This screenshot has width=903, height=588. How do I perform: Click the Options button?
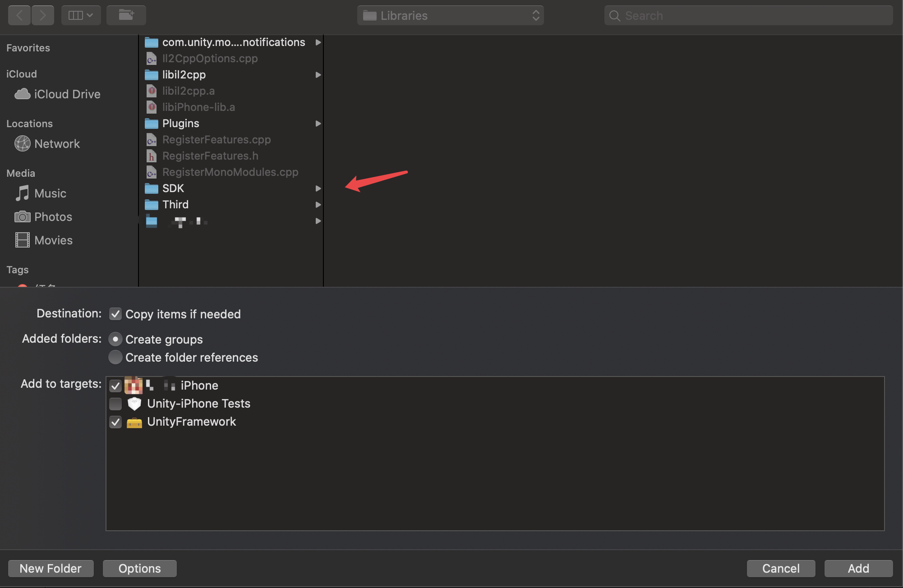pos(139,569)
